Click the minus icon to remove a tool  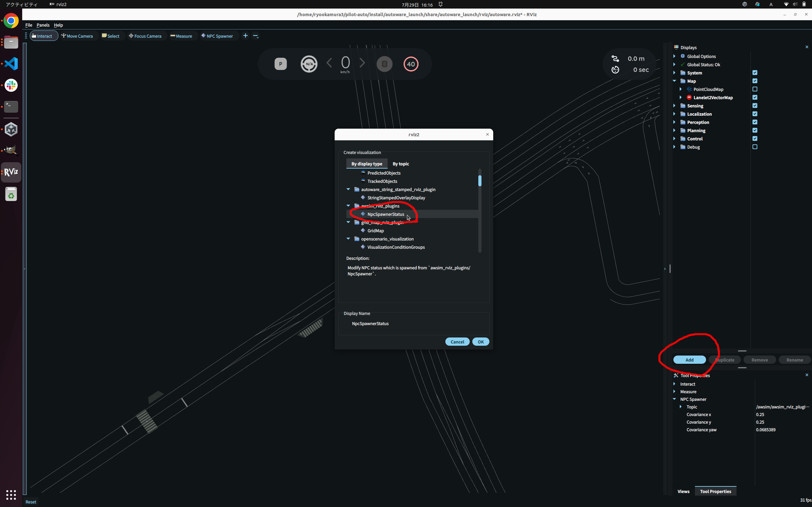[x=256, y=36]
